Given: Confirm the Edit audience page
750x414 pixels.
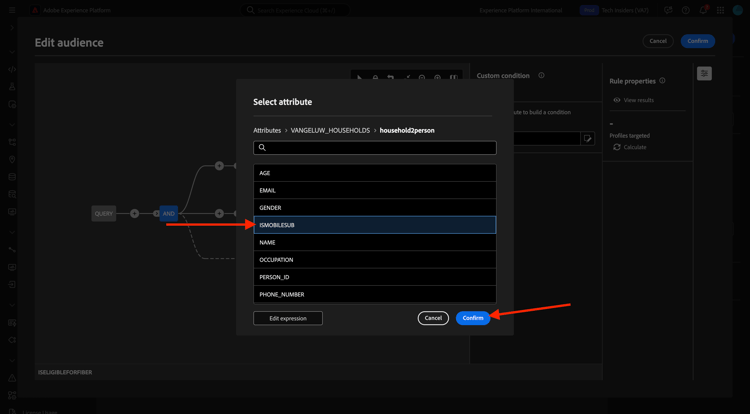Looking at the screenshot, I should point(697,41).
